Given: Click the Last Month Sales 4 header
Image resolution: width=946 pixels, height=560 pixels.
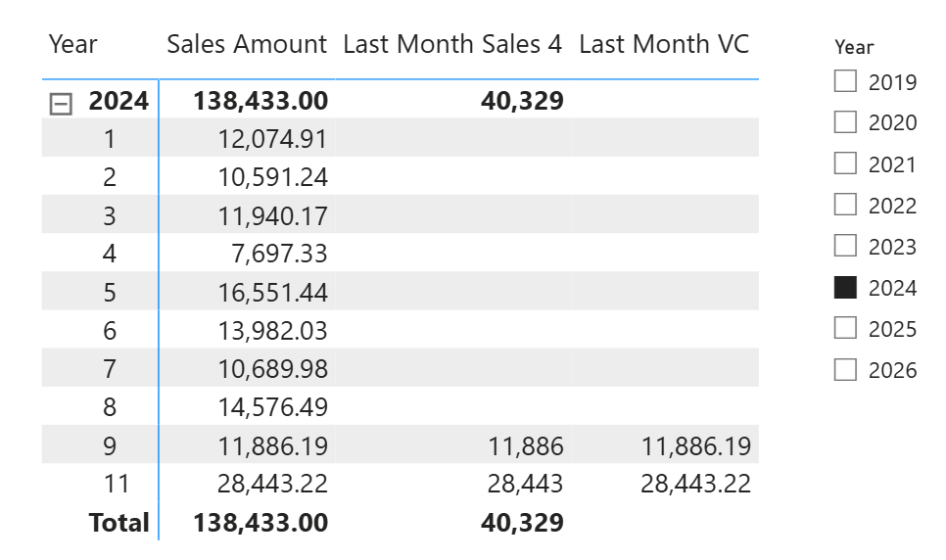Looking at the screenshot, I should tap(452, 44).
